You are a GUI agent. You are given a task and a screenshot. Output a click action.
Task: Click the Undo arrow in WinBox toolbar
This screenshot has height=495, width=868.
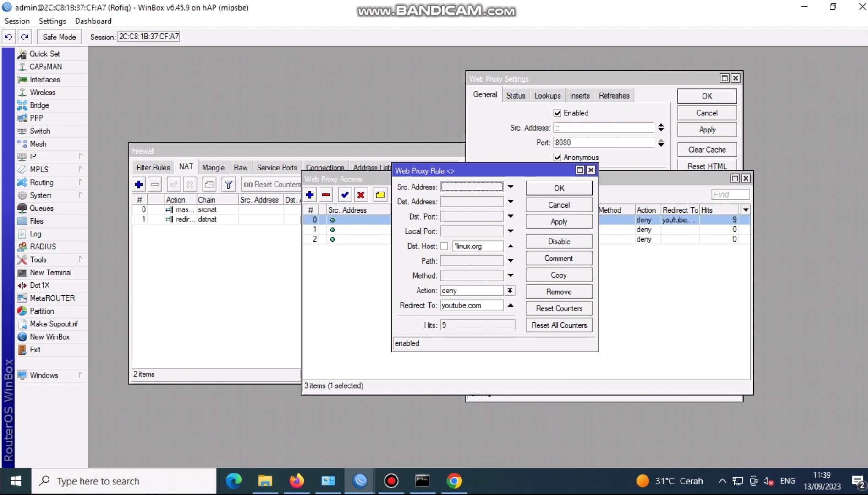pos(8,37)
